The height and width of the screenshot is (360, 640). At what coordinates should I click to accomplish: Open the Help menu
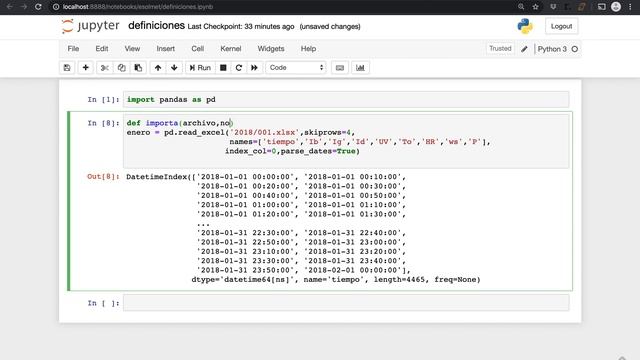pyautogui.click(x=308, y=49)
